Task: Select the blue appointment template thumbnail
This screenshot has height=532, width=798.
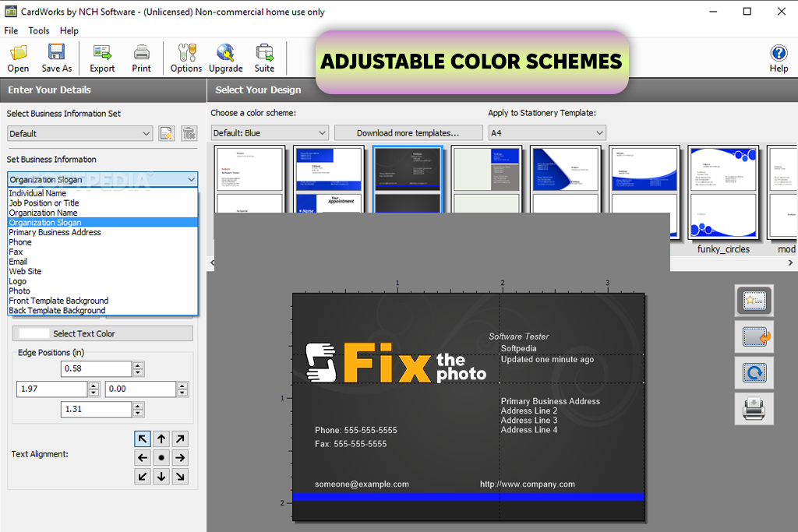Action: tap(329, 179)
